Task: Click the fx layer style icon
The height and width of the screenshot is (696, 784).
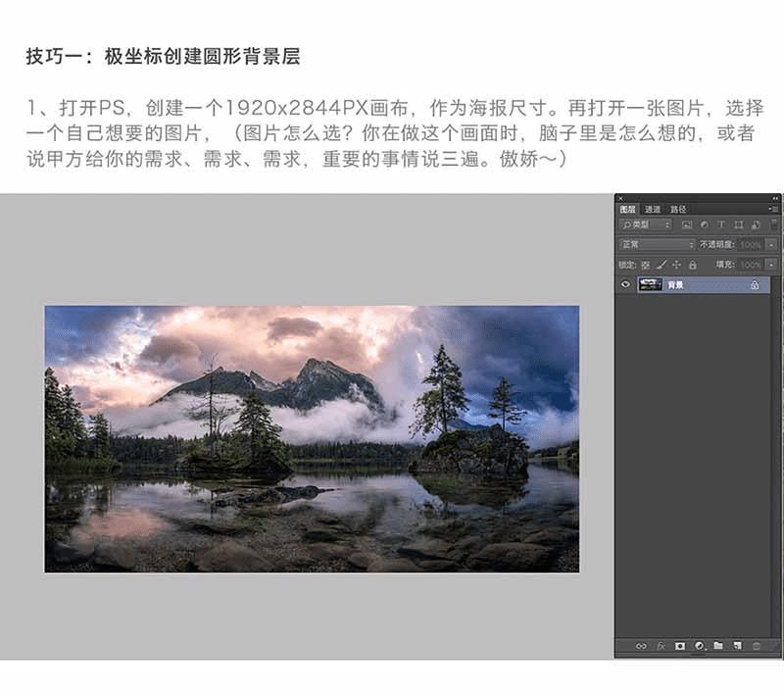Action: click(661, 646)
